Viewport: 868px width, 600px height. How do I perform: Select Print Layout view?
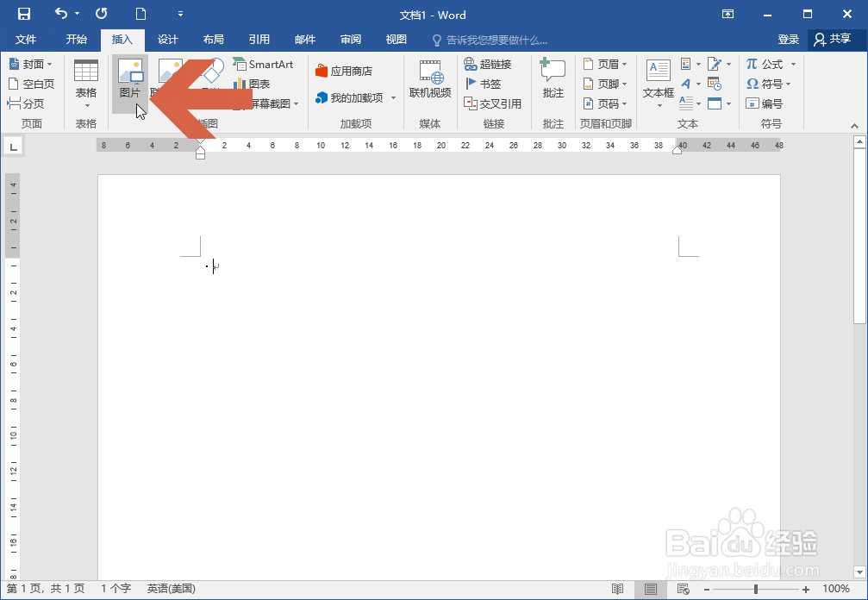click(x=648, y=589)
